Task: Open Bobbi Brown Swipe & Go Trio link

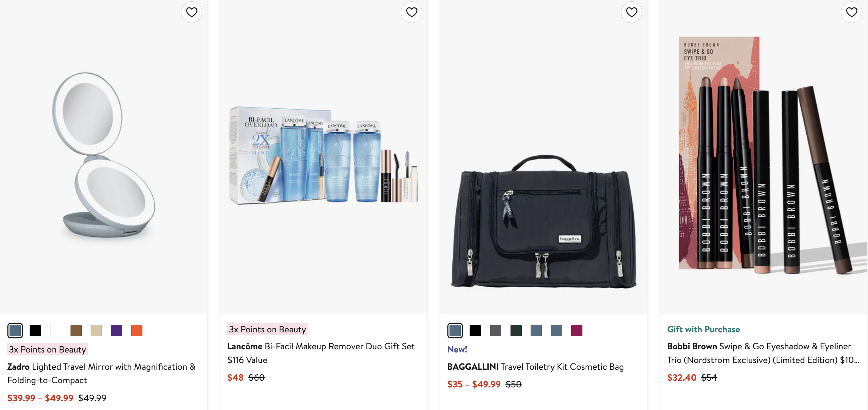Action: 763,353
